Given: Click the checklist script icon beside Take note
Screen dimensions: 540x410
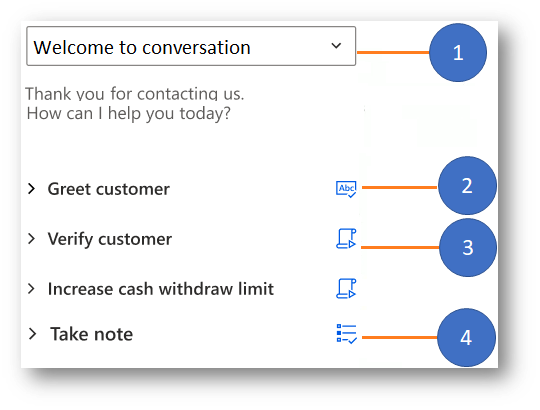Looking at the screenshot, I should tap(346, 334).
